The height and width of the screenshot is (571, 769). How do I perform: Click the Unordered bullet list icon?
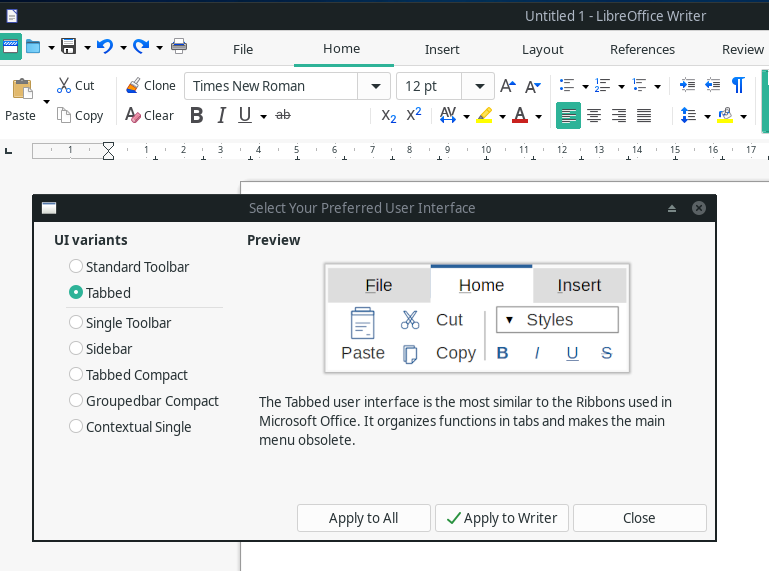click(x=567, y=85)
